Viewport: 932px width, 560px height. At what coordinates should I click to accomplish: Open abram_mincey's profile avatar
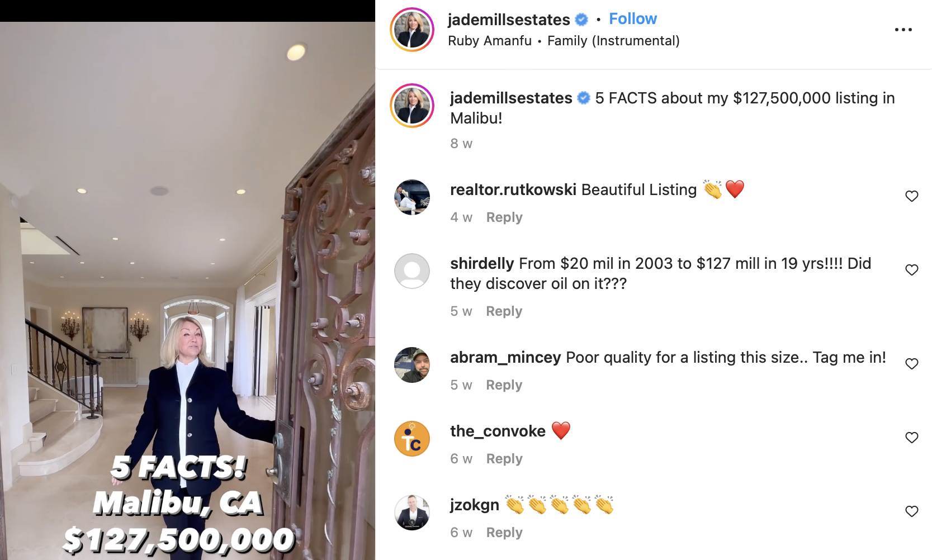412,365
